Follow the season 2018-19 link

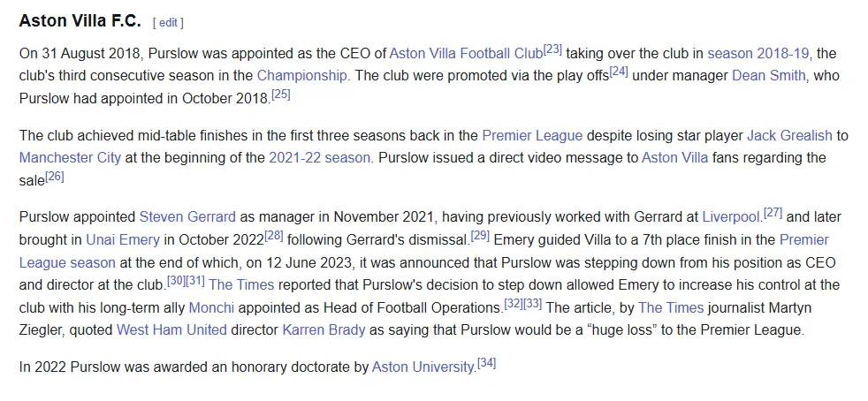[x=759, y=53]
